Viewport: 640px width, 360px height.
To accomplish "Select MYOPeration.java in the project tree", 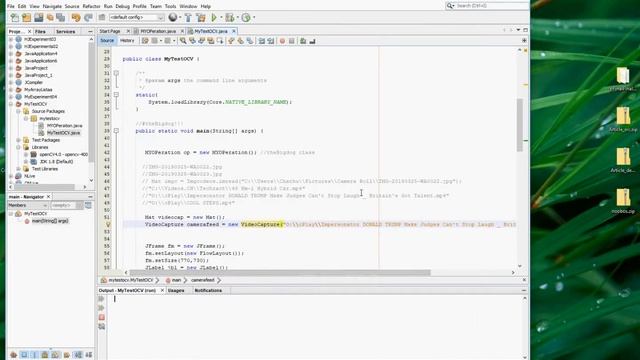I will [64, 126].
